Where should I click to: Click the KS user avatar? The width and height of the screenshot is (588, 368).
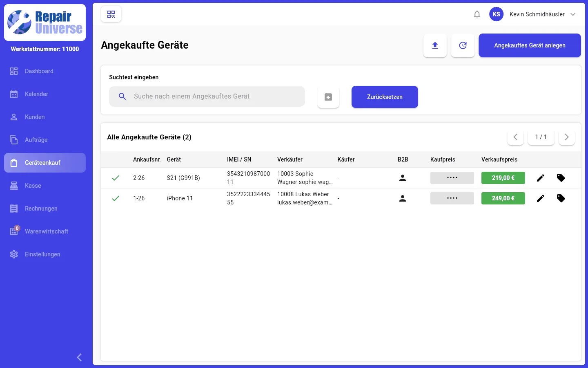497,14
